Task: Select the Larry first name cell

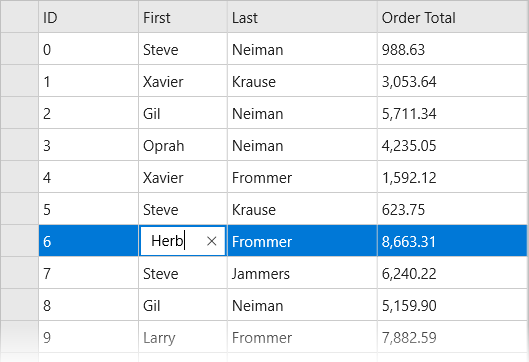Action: 183,337
